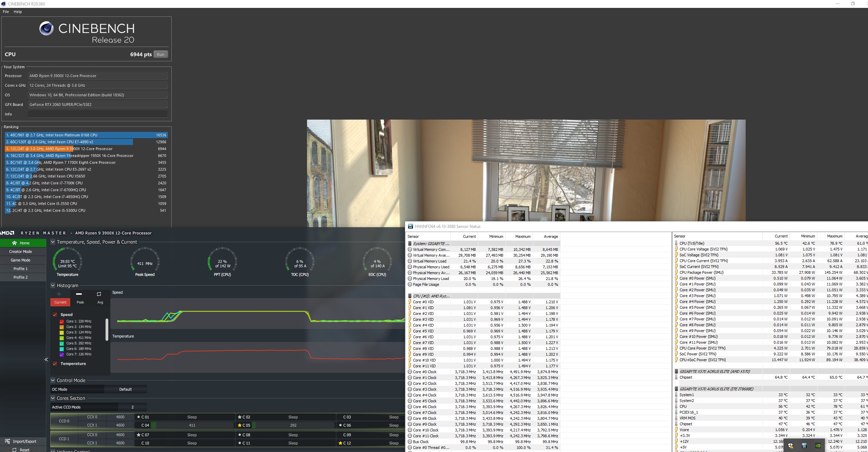Click the chip icon of System: GIGABYTE group

click(409, 244)
